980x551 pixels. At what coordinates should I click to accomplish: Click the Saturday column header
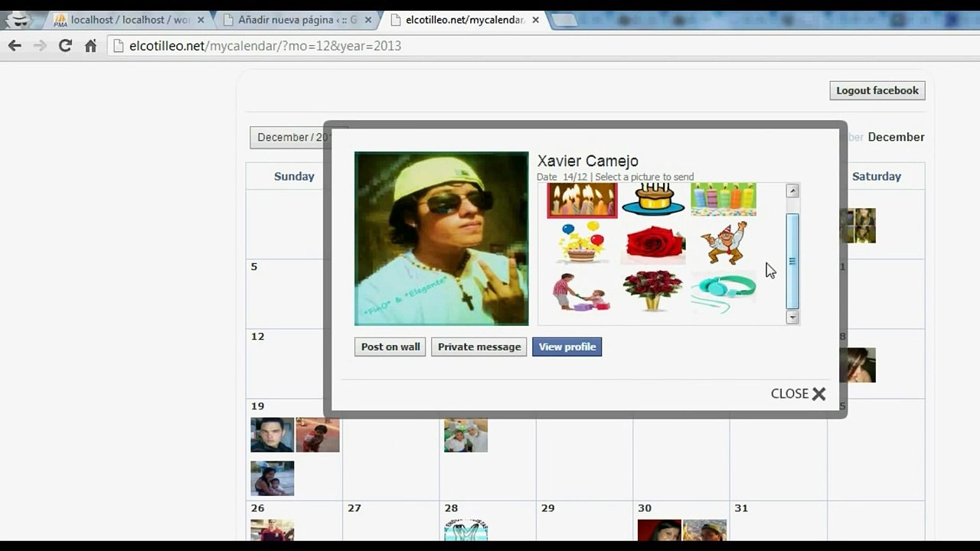coord(877,176)
